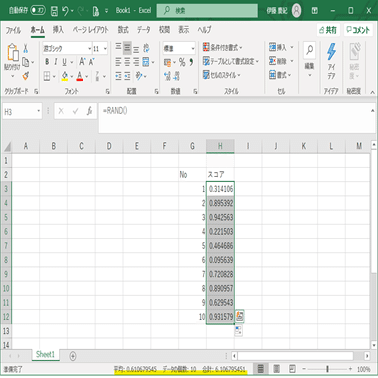Click the percent style icon
This screenshot has width=378, height=378.
[182, 62]
